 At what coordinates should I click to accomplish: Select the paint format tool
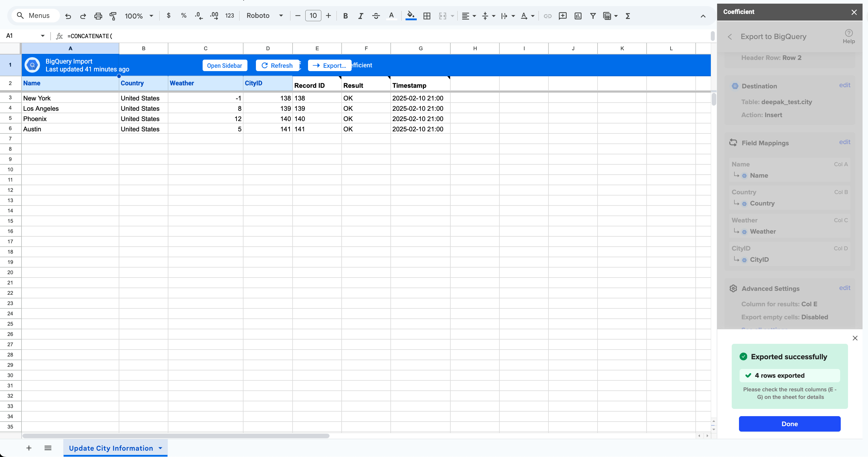point(113,16)
